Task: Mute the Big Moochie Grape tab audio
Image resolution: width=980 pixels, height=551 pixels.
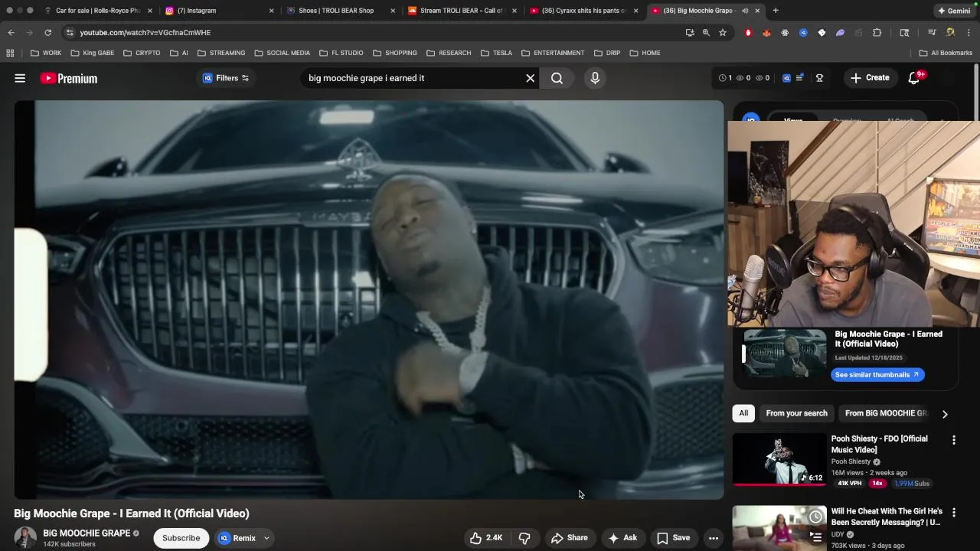Action: [x=745, y=11]
